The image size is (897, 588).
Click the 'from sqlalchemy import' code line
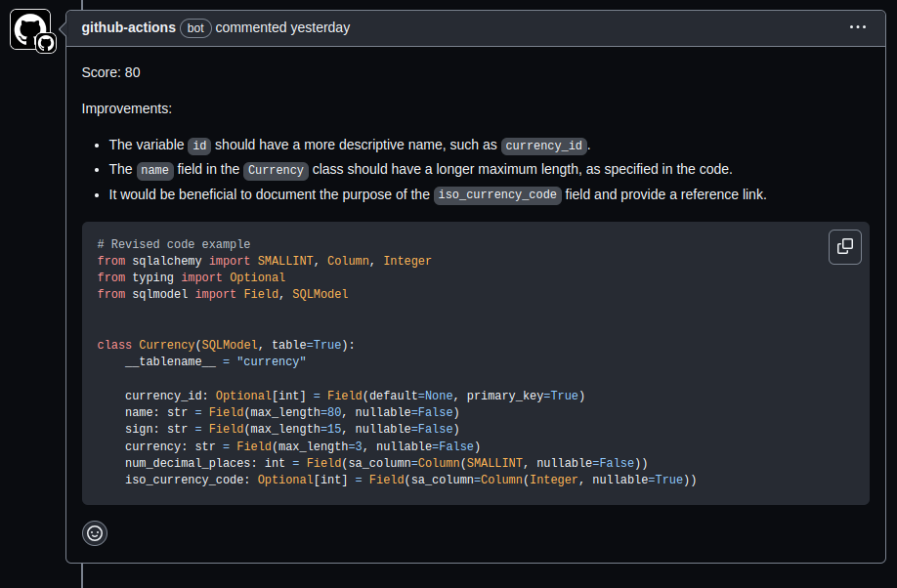[x=264, y=261]
